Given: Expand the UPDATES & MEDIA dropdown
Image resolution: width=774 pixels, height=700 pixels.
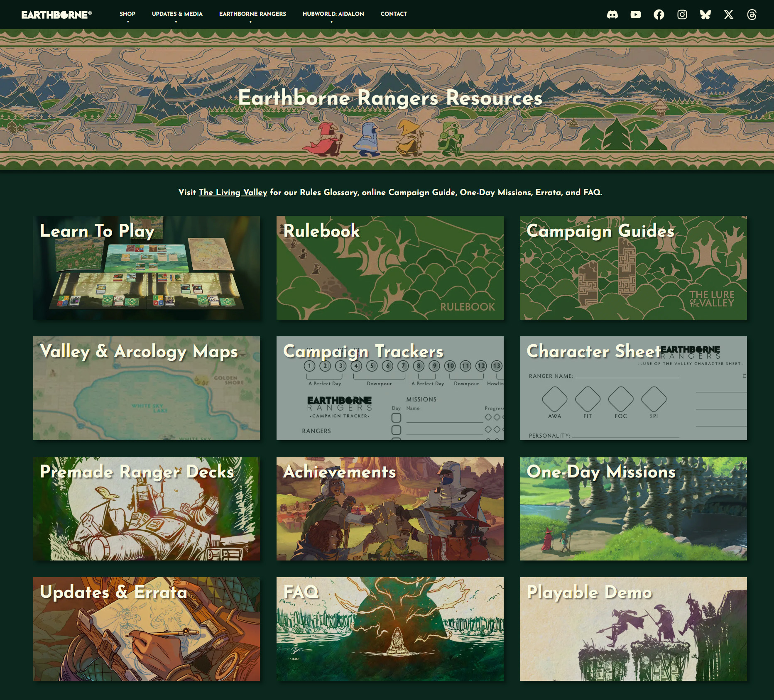Looking at the screenshot, I should click(x=177, y=14).
